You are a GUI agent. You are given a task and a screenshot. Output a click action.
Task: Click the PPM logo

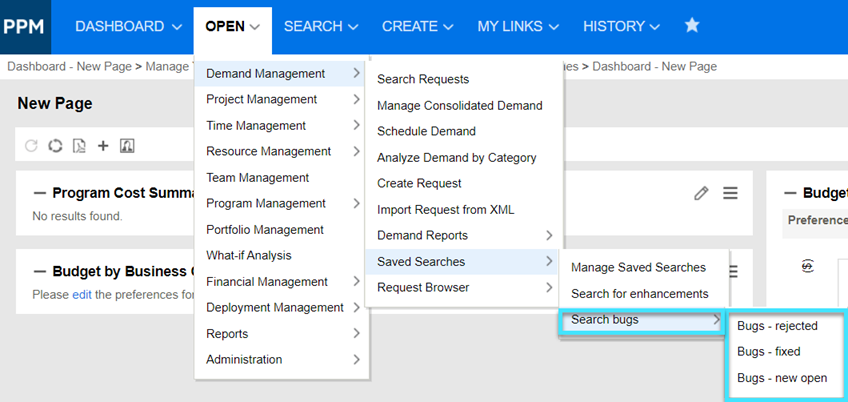[24, 26]
